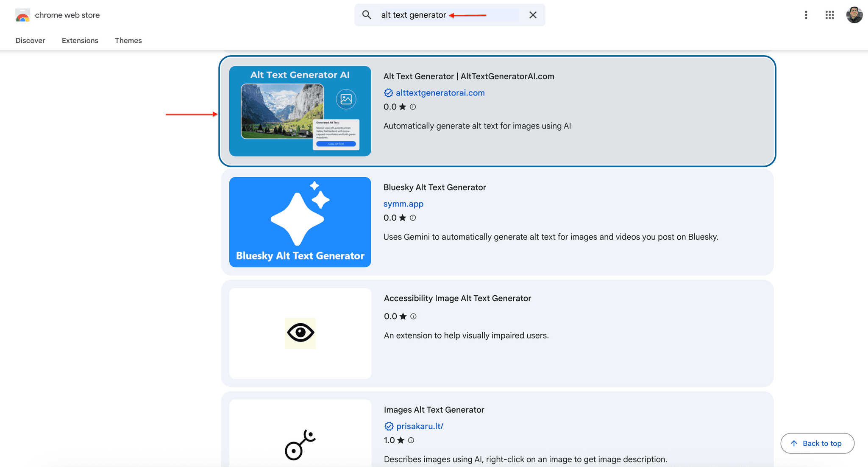Switch to the Extensions tab
This screenshot has width=868, height=467.
coord(80,40)
